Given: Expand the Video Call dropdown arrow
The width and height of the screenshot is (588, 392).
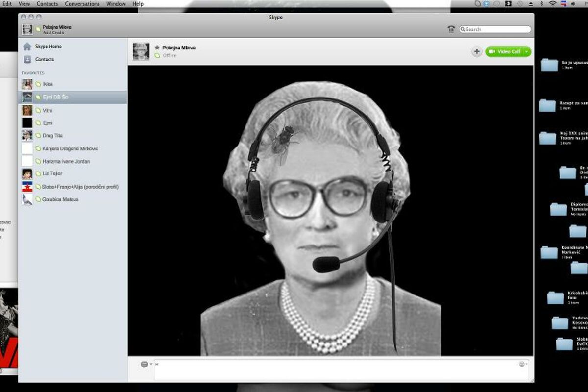Looking at the screenshot, I should [527, 51].
